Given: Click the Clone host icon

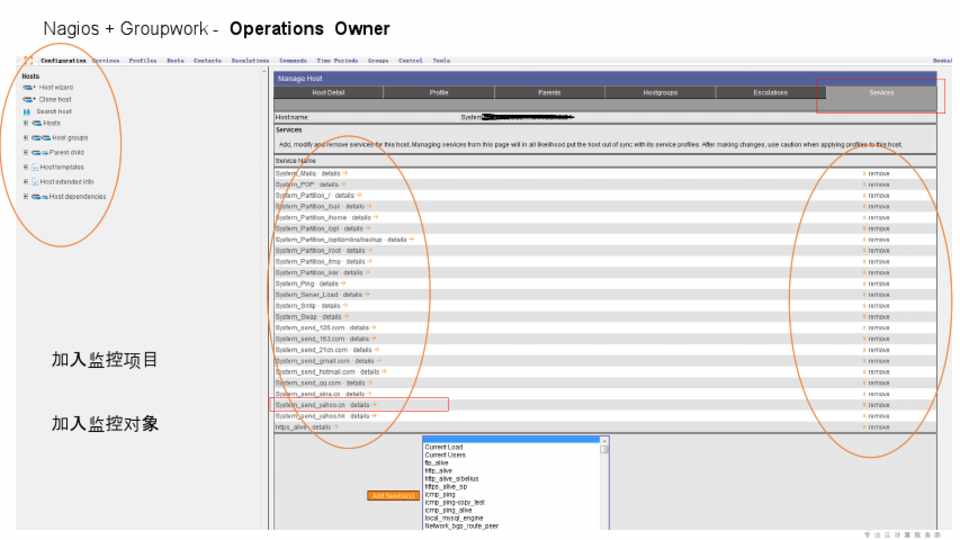Looking at the screenshot, I should [x=29, y=99].
